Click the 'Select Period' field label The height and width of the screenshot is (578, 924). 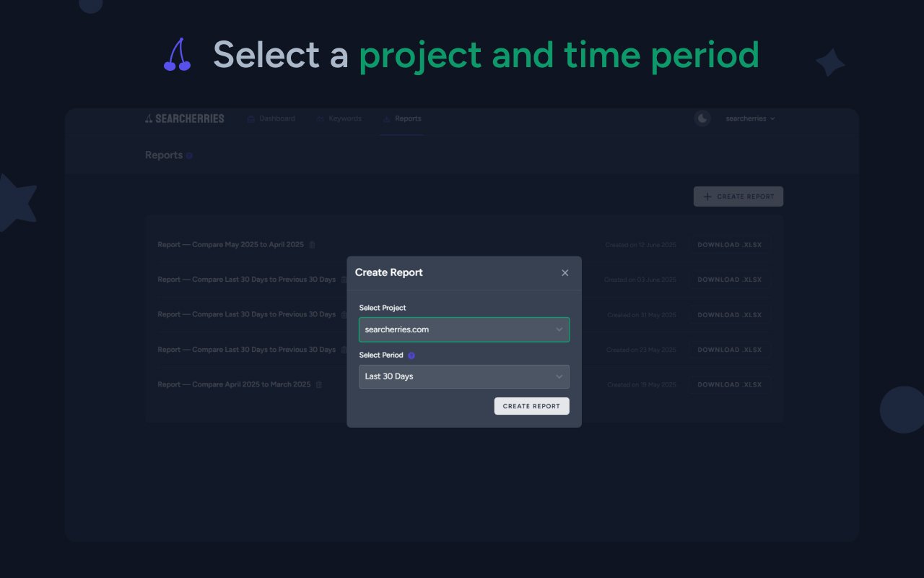click(x=381, y=355)
